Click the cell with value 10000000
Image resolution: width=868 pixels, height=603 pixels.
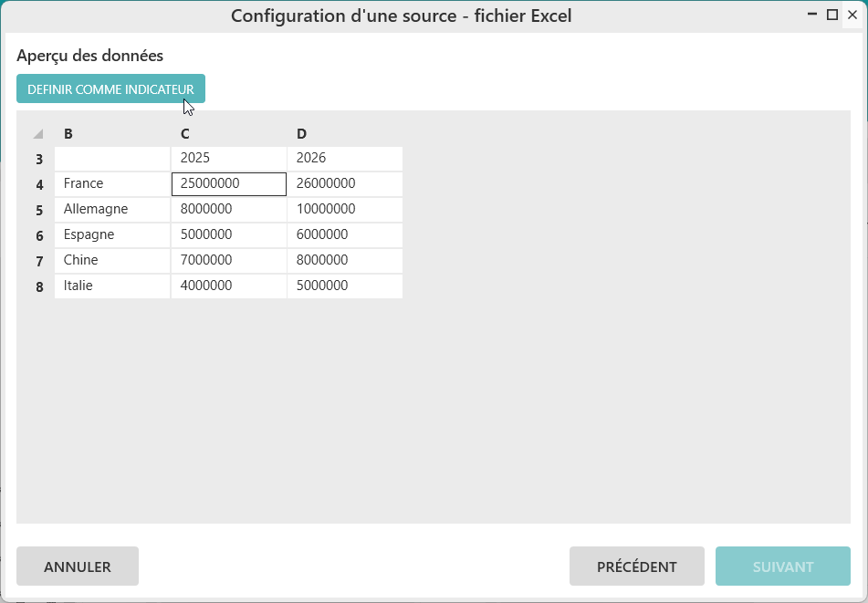coord(344,209)
